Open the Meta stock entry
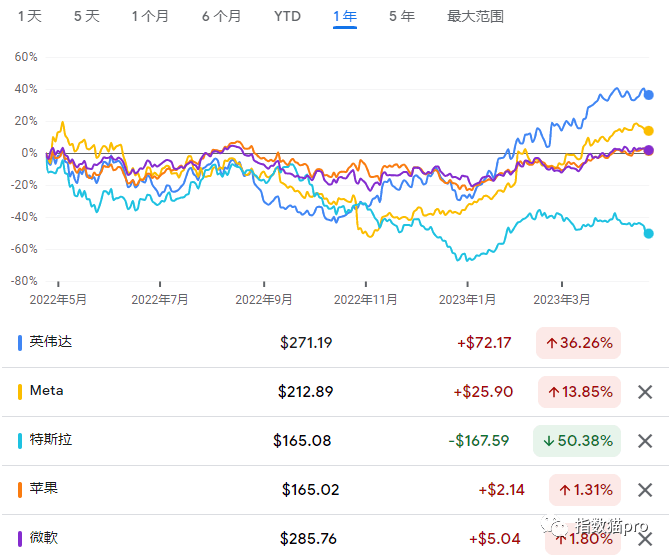Viewport: 670px width, 557px height. tap(47, 391)
